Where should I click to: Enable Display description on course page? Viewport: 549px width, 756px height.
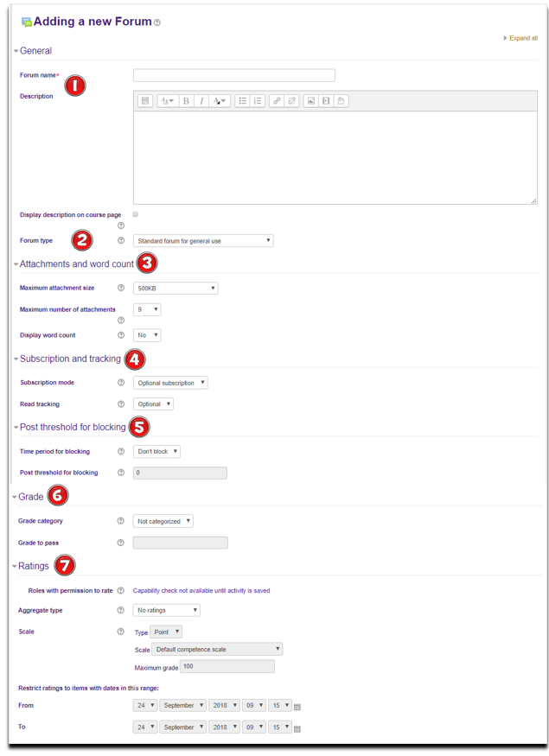[136, 214]
